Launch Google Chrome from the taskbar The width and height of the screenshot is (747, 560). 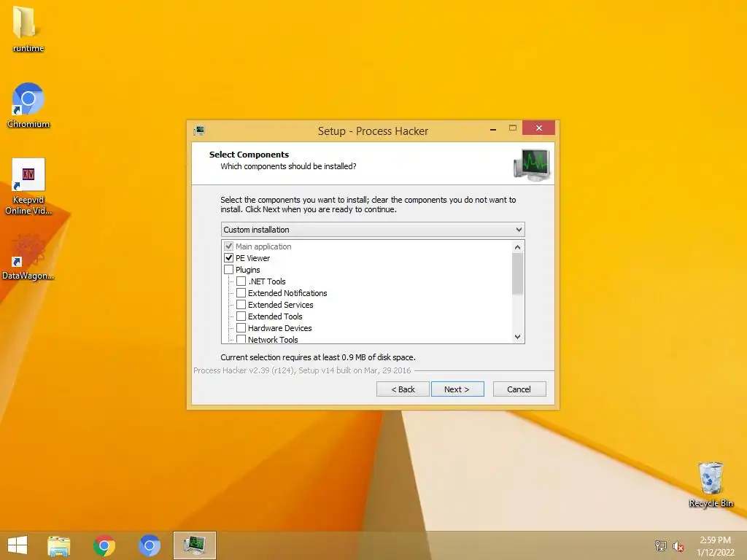(104, 545)
